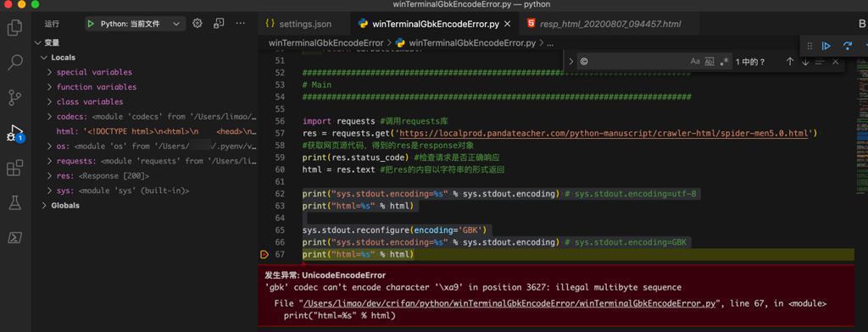Click the braces icon on settings.json tab
868x332 pixels.
coord(270,24)
